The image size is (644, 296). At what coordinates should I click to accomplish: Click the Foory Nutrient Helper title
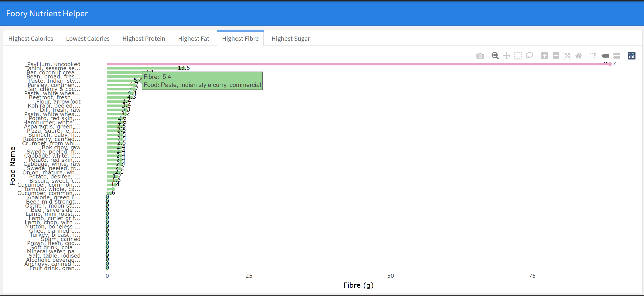[47, 14]
